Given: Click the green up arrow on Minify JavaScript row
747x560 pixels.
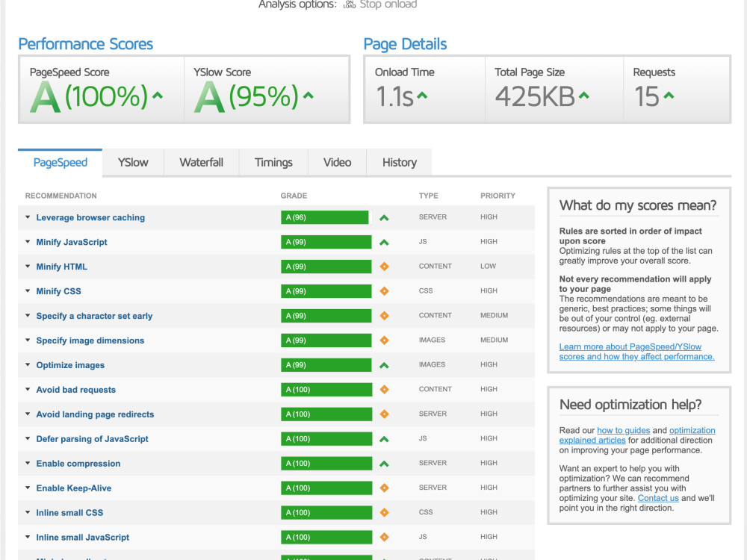Looking at the screenshot, I should (384, 243).
